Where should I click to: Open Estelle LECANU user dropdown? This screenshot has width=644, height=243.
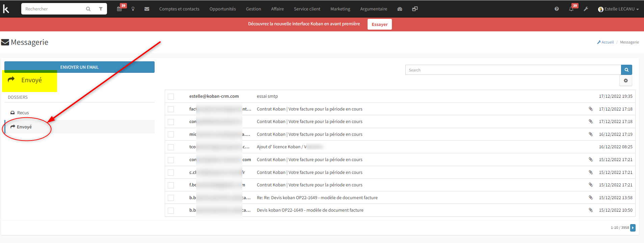(x=618, y=9)
